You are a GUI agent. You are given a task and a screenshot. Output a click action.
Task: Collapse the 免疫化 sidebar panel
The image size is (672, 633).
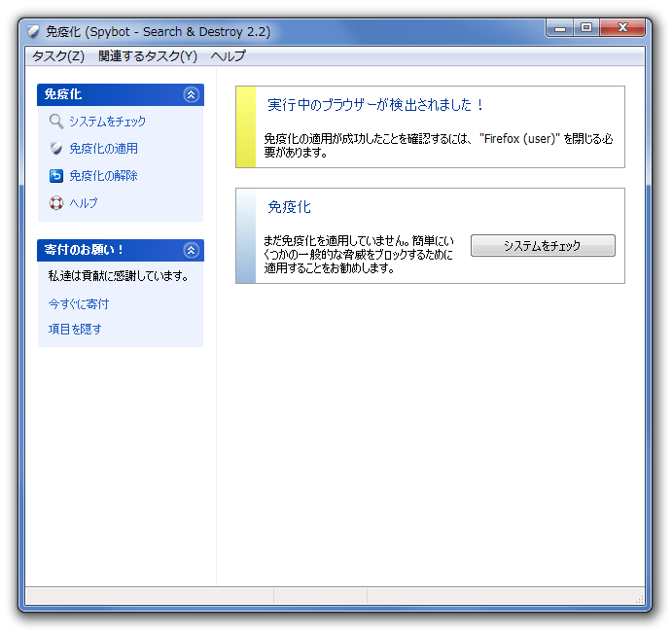tap(192, 94)
